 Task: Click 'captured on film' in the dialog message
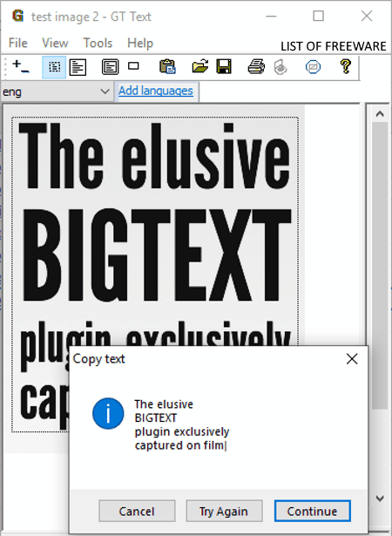(x=179, y=445)
